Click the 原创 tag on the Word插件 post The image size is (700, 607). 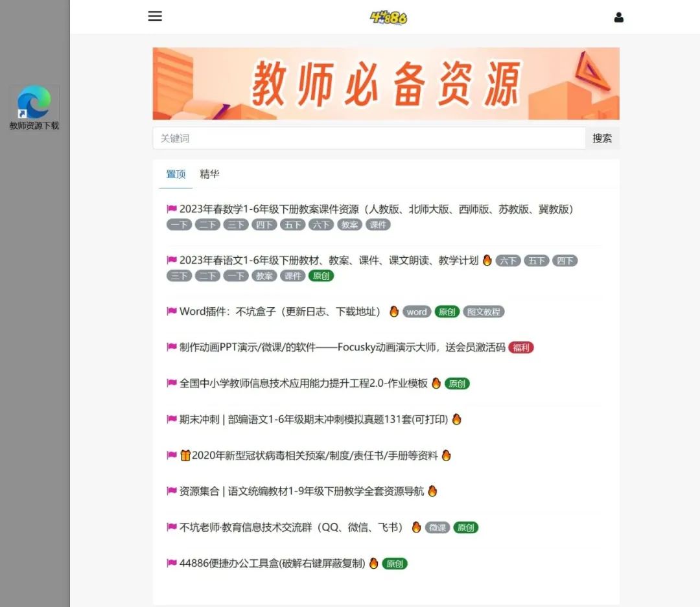click(447, 312)
